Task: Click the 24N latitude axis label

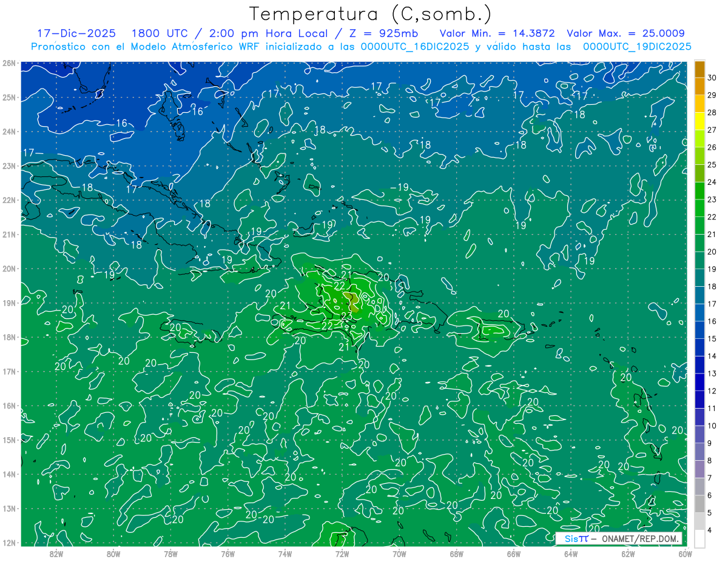Action: (8, 132)
